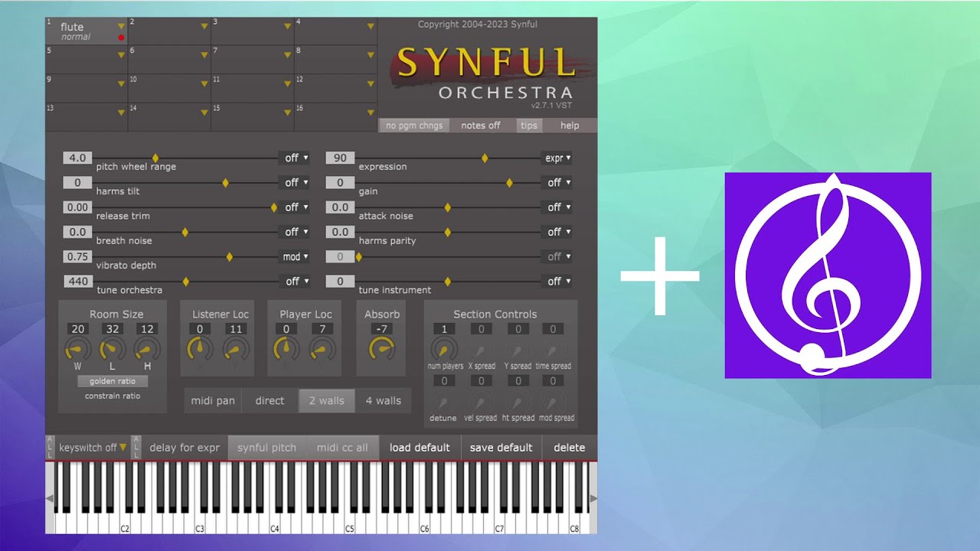
Task: Click the Absorb knob
Action: pyautogui.click(x=381, y=350)
